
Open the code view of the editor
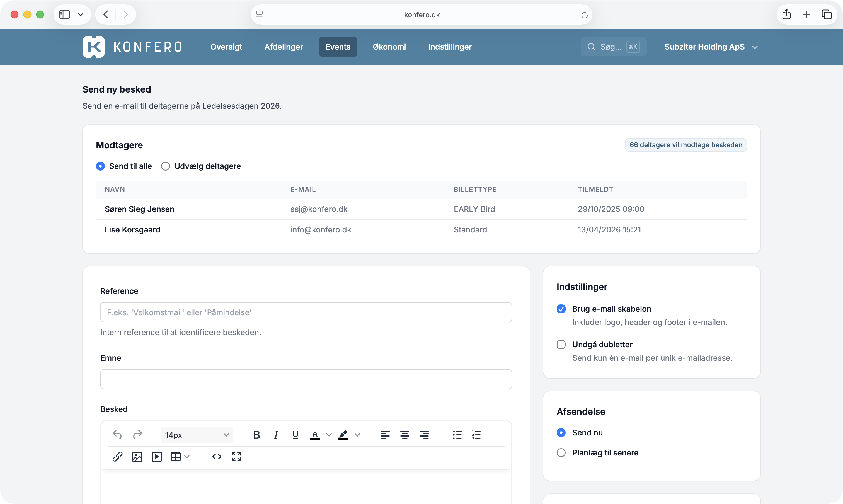(x=216, y=456)
